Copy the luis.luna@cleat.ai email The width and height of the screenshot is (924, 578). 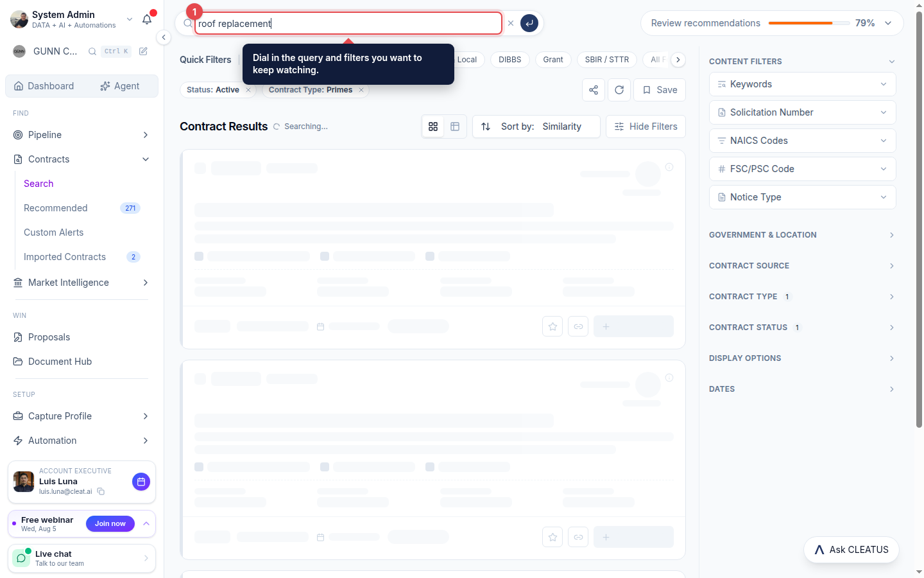click(101, 491)
